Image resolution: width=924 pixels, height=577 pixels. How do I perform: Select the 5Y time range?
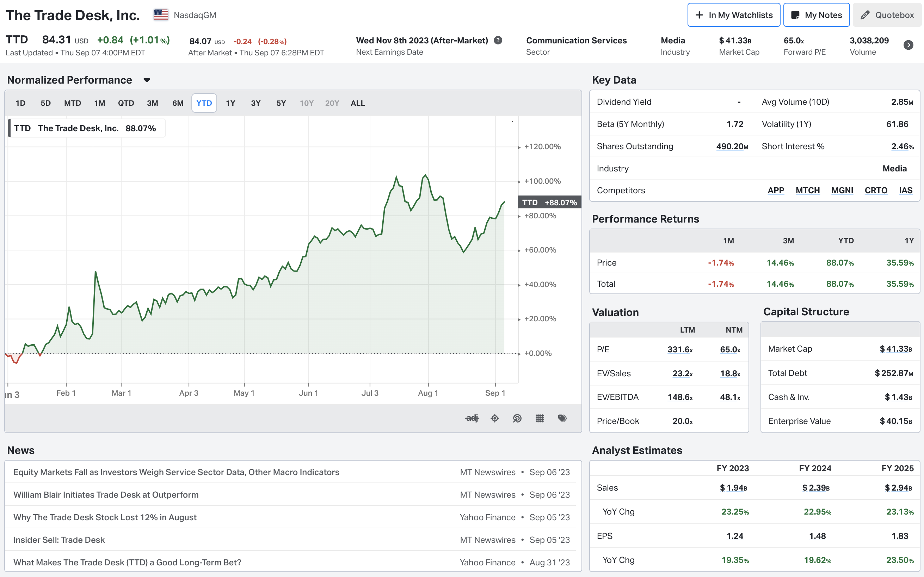tap(281, 103)
